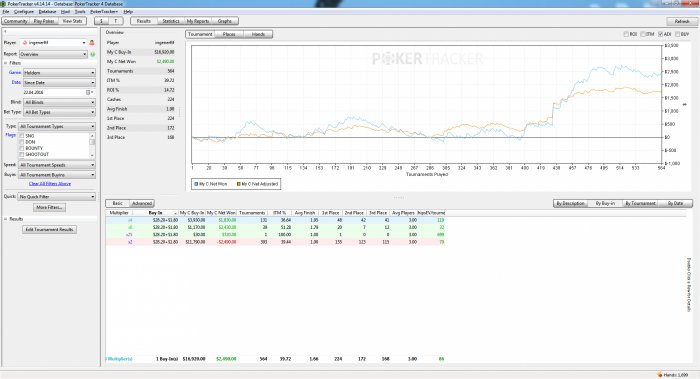Click My C Net Won blue legend swatch
700x379 pixels.
coord(196,184)
